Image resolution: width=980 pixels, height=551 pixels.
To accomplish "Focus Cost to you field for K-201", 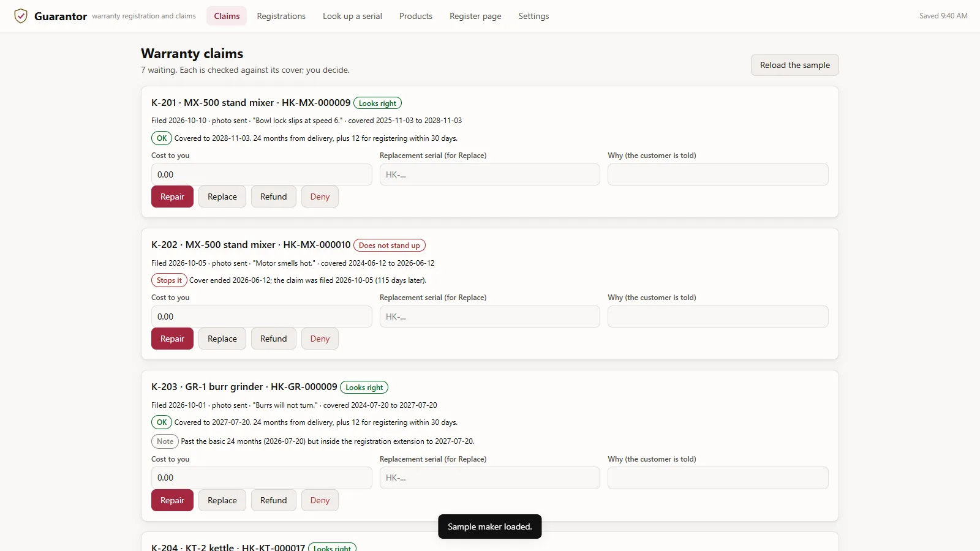I will pyautogui.click(x=262, y=174).
